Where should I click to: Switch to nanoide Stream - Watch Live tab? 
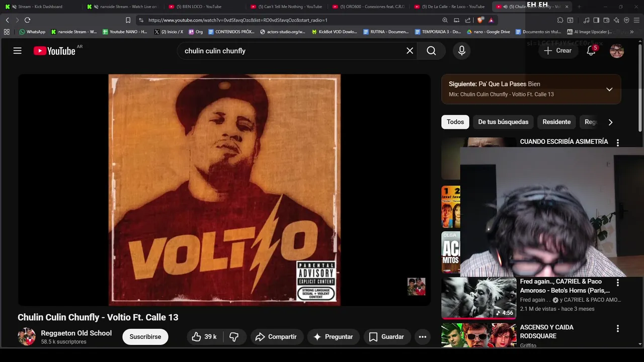point(122,7)
